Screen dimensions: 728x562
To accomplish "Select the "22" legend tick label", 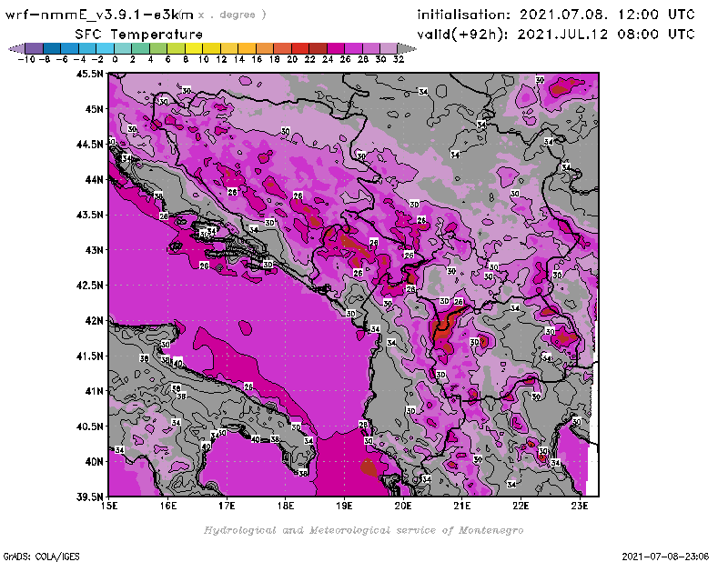I will point(309,59).
